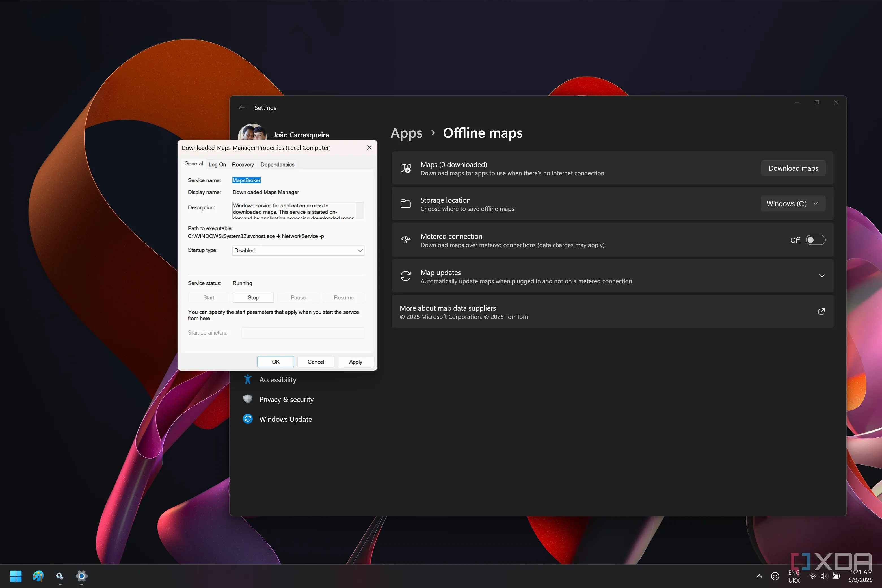Viewport: 882px width, 588px height.
Task: Open the Dependencies tab
Action: tap(277, 165)
